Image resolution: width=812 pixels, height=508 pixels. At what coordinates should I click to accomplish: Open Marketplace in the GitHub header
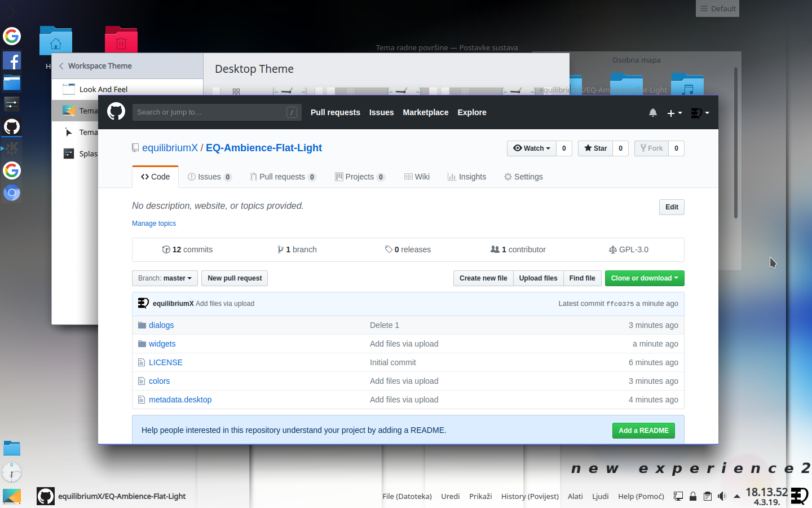(x=426, y=112)
